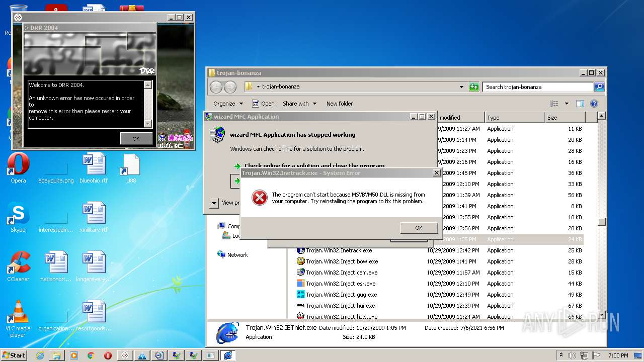
Task: Click Internet Explorer icon in taskbar
Action: [40, 355]
